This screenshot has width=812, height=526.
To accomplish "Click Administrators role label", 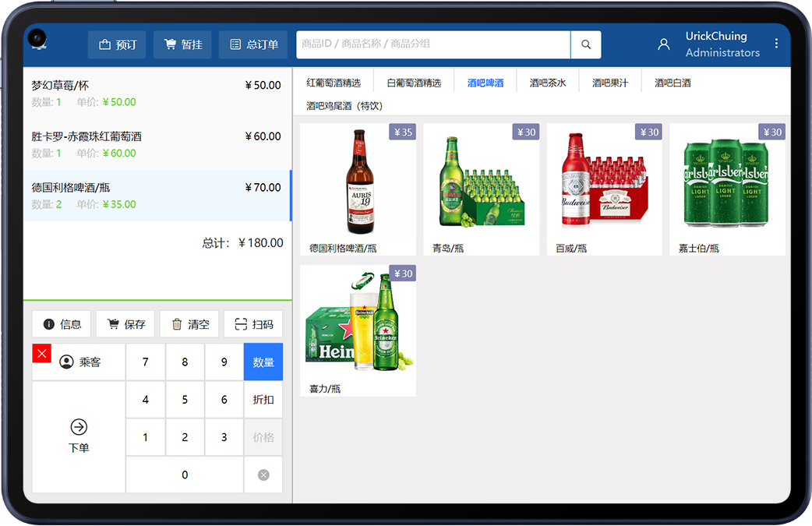I will pos(722,53).
